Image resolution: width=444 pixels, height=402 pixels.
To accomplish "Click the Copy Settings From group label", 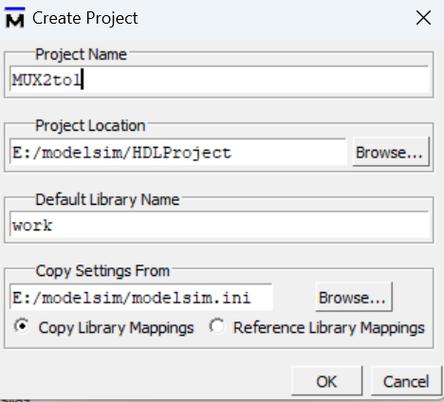I will pos(103,271).
